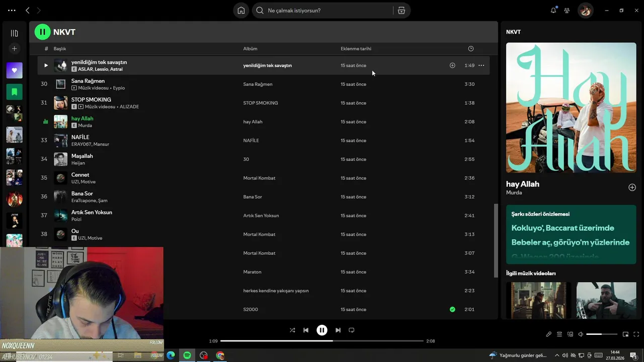Open Your Episodes green bookmark item
The height and width of the screenshot is (362, 644).
tap(14, 92)
